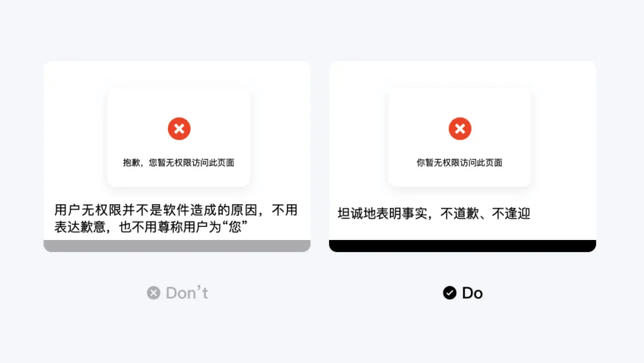Viewport: 644px width, 363px height.
Task: Click the phrase 不道歉 in the right caption
Action: (x=460, y=214)
